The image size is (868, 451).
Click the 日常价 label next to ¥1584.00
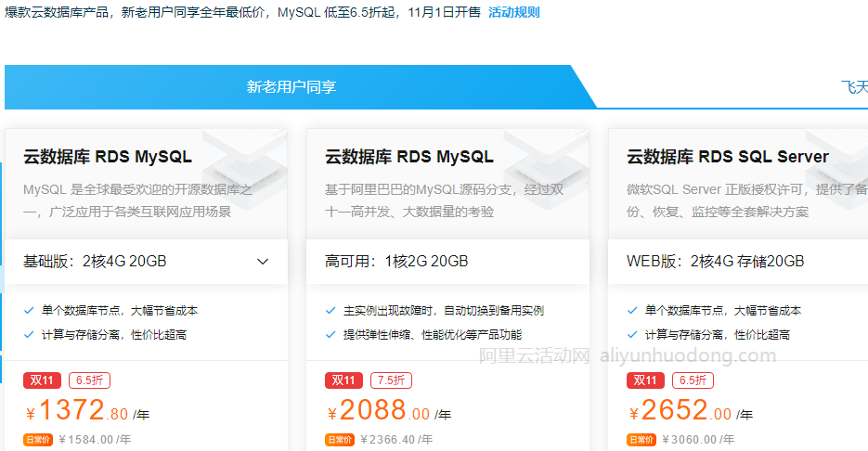click(38, 440)
